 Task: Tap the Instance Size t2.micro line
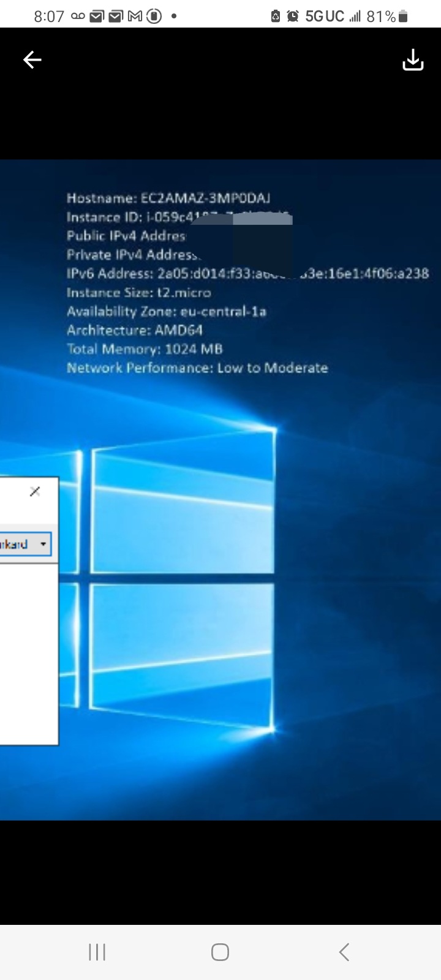coord(138,292)
